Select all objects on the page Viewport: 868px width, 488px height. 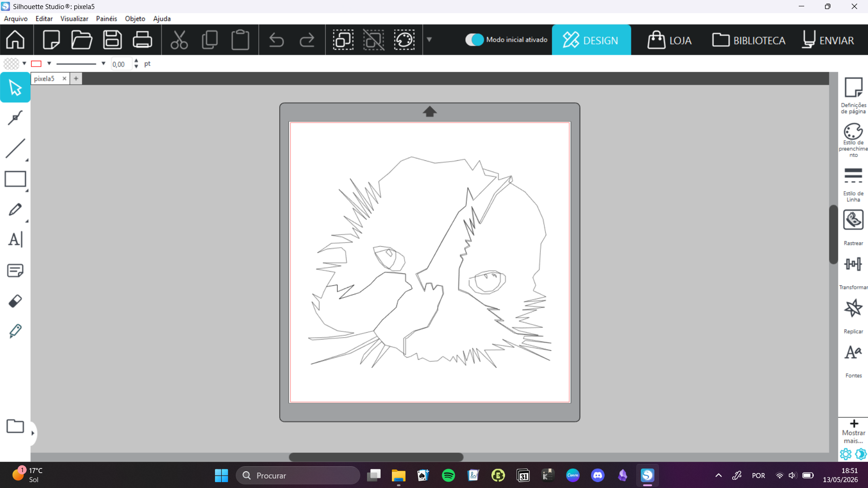tap(343, 40)
